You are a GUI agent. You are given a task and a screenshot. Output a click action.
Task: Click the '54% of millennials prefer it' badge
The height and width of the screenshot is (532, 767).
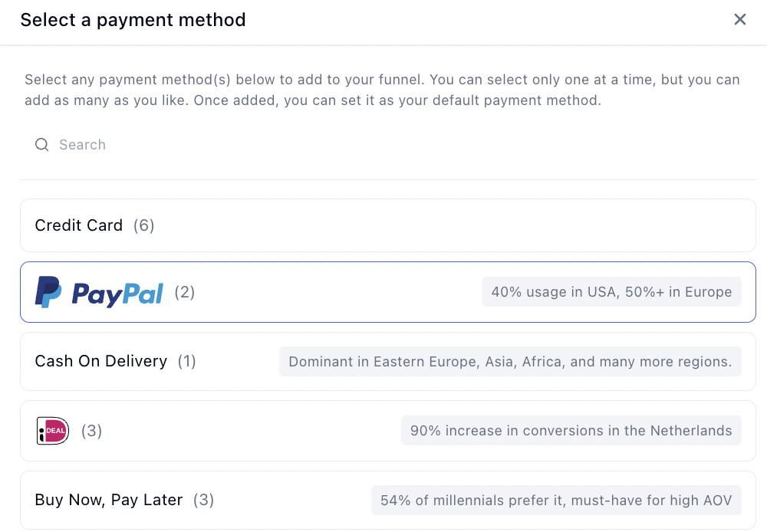tap(556, 501)
